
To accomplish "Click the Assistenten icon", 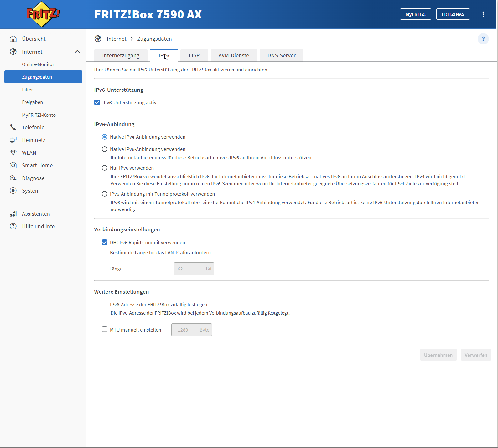I will (13, 214).
